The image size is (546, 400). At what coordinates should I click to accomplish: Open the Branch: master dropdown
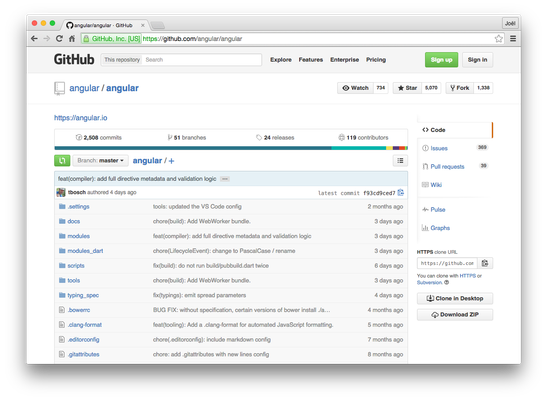(101, 160)
